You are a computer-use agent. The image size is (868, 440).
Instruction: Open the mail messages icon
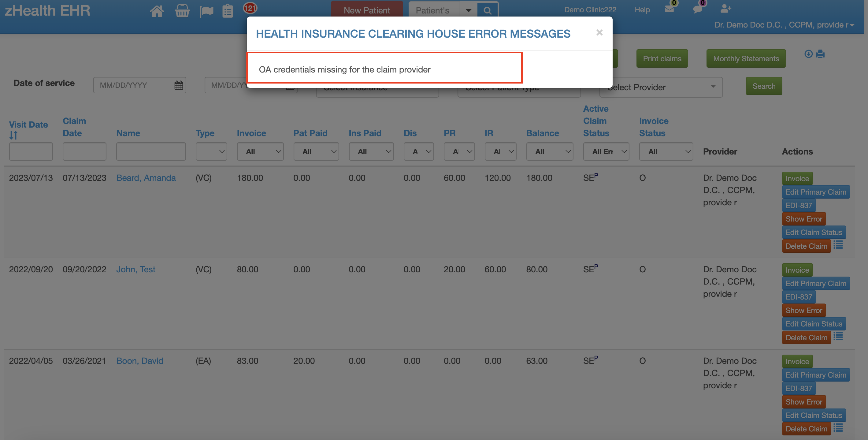[669, 9]
